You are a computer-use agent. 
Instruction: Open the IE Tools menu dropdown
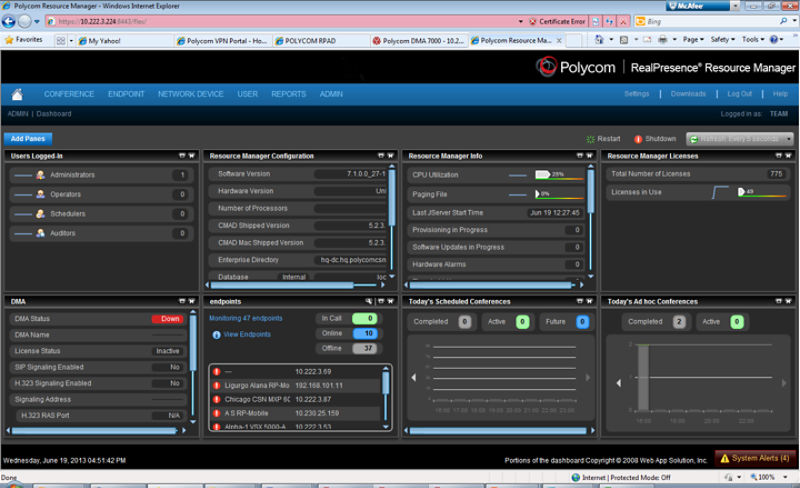click(x=753, y=39)
